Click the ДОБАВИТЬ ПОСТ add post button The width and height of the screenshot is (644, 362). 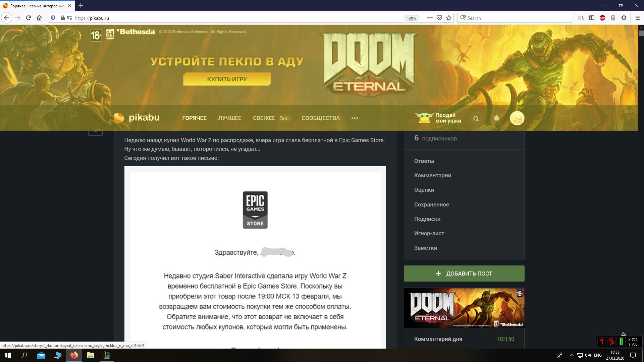(464, 273)
